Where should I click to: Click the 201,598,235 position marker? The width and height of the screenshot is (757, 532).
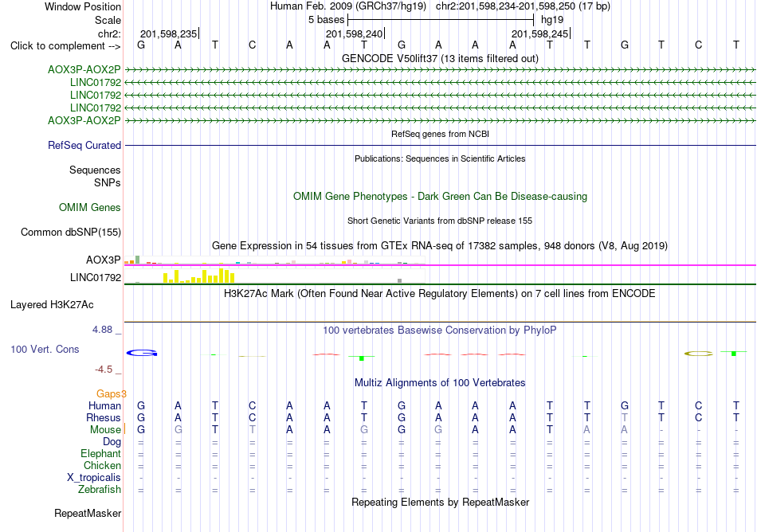168,33
